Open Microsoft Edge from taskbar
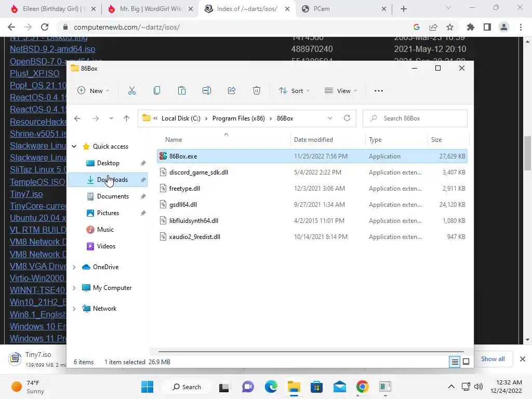This screenshot has width=532, height=399. pos(271,387)
